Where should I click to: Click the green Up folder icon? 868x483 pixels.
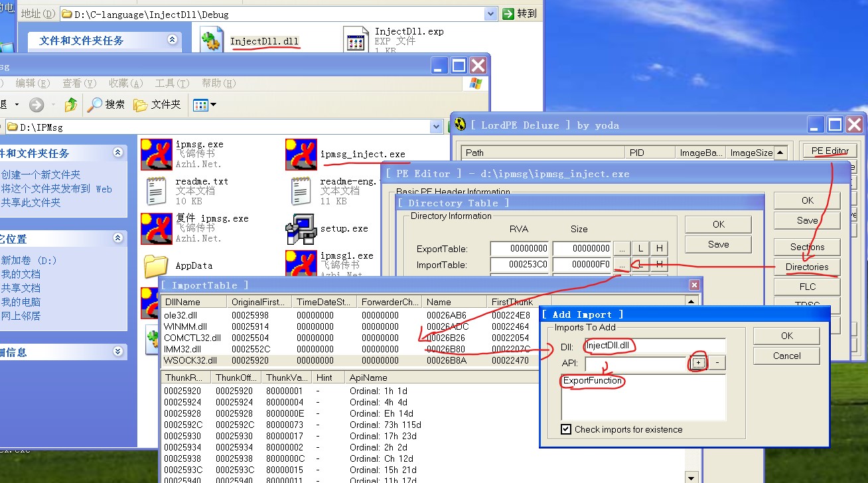point(70,105)
